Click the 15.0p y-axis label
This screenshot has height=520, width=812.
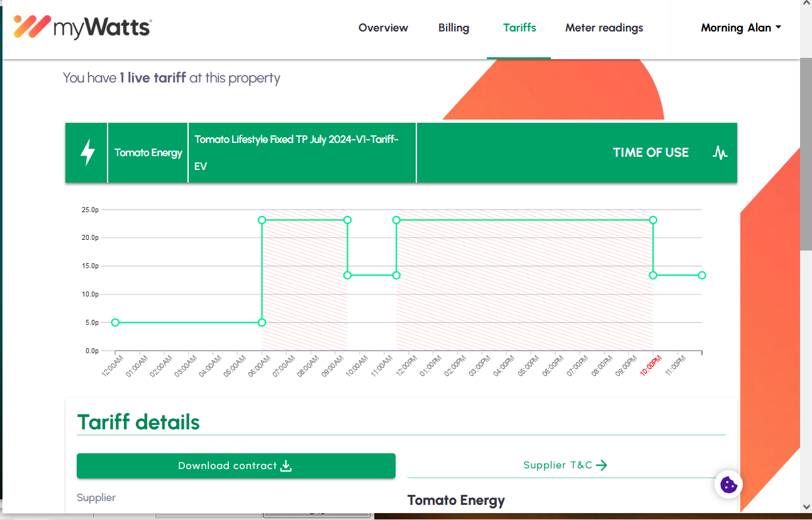[x=90, y=266]
